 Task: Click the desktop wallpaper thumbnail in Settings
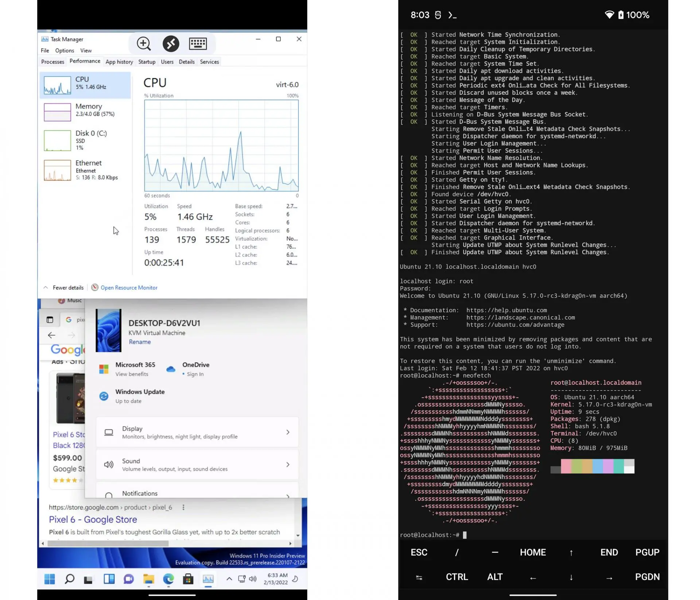pyautogui.click(x=108, y=330)
